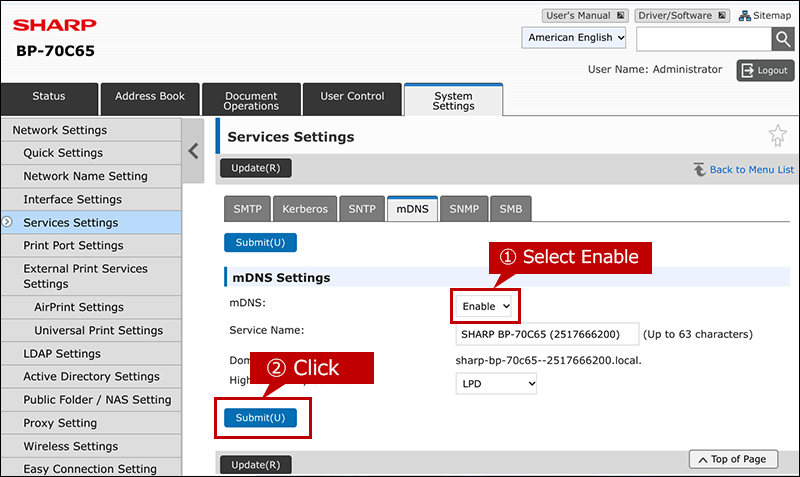The width and height of the screenshot is (800, 477).
Task: Switch to the Address Book tab
Action: (150, 99)
